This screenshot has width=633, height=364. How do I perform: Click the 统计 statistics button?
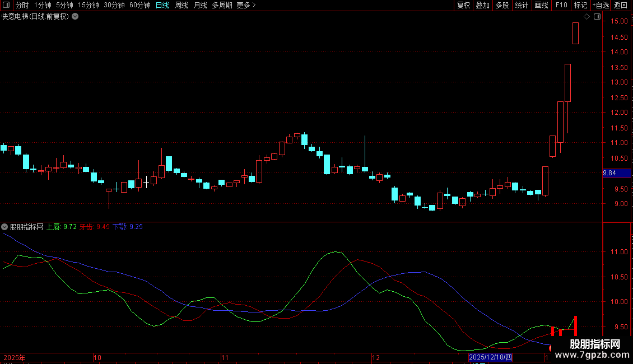click(522, 5)
